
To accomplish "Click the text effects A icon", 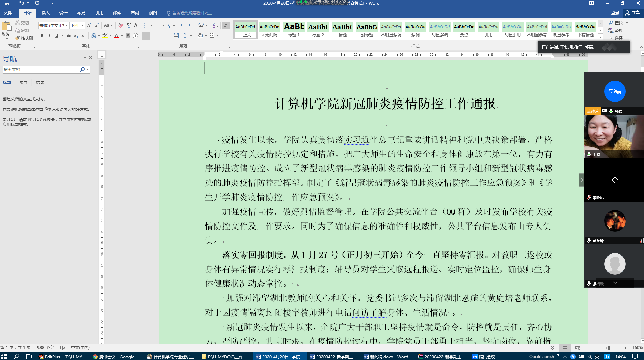I will coord(94,36).
